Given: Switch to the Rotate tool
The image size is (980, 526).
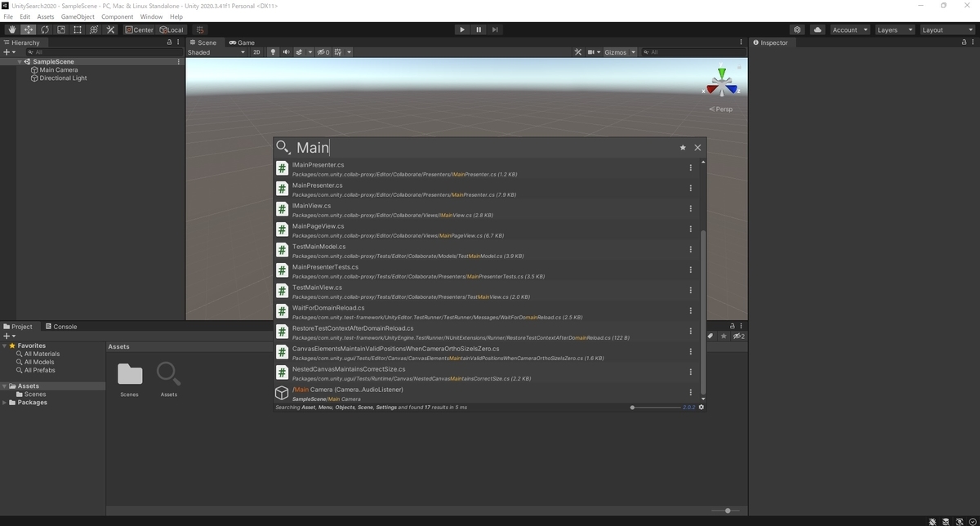Looking at the screenshot, I should click(x=45, y=29).
